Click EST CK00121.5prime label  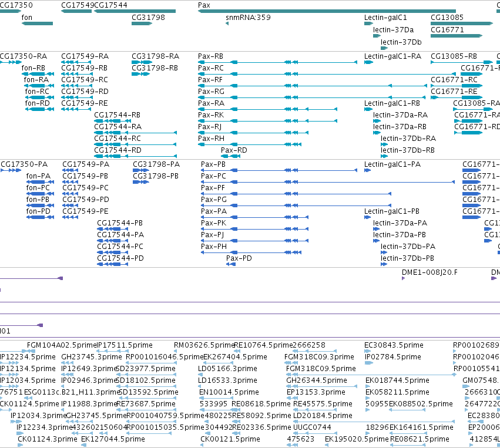pos(230,439)
